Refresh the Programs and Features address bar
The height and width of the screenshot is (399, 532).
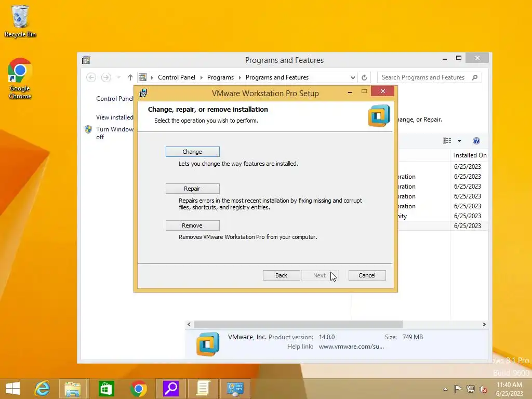tap(364, 77)
